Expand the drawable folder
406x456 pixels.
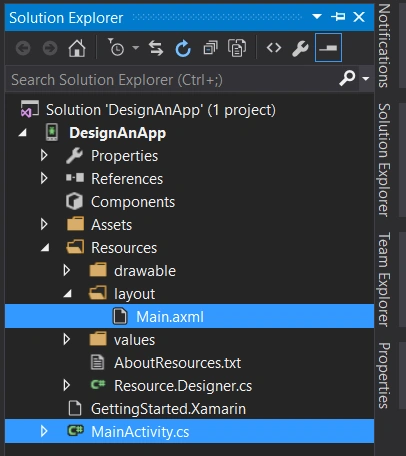coord(66,270)
